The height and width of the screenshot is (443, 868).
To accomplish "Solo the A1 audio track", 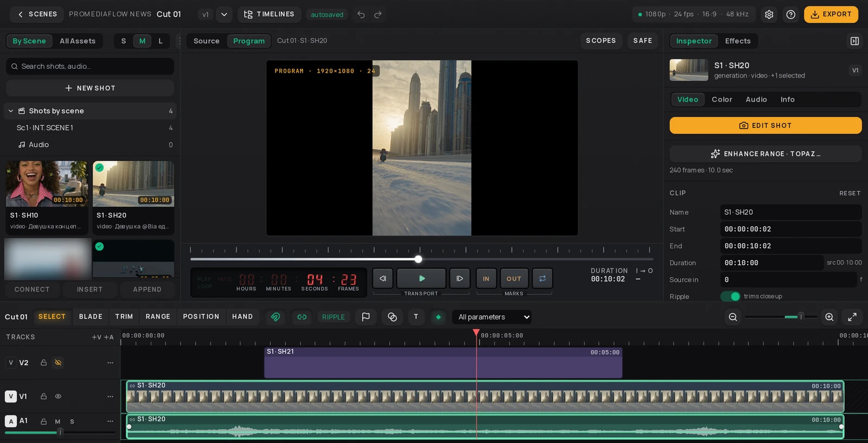I will [x=72, y=421].
